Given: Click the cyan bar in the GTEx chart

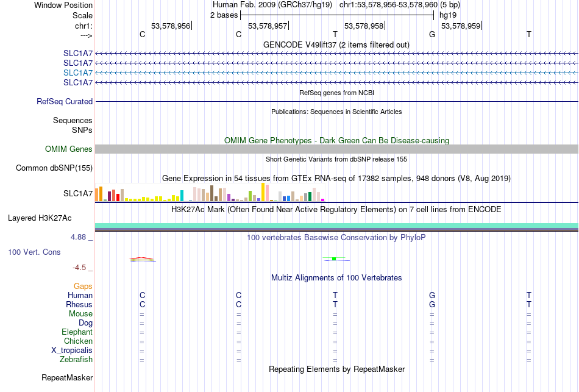Looking at the screenshot, I should [x=182, y=196].
